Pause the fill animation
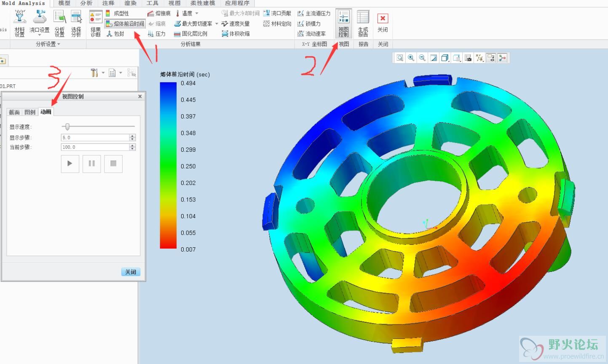Screen dimensions: 608x364 (91, 163)
